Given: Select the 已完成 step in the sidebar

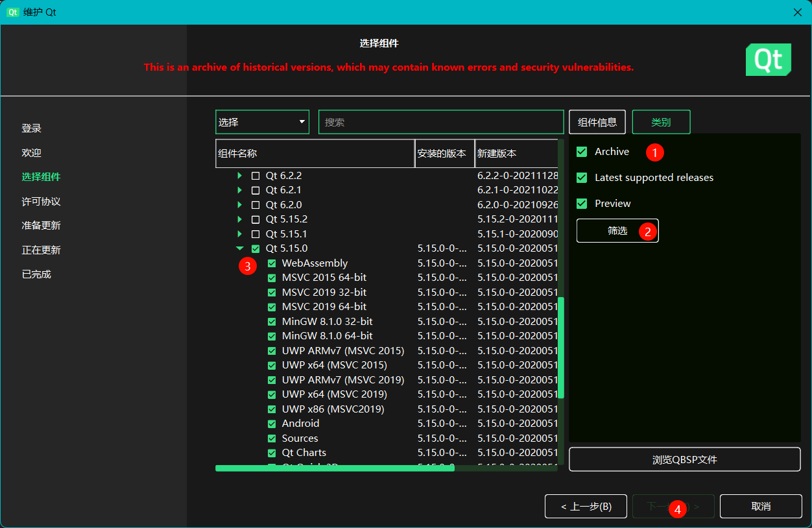Looking at the screenshot, I should pos(36,274).
